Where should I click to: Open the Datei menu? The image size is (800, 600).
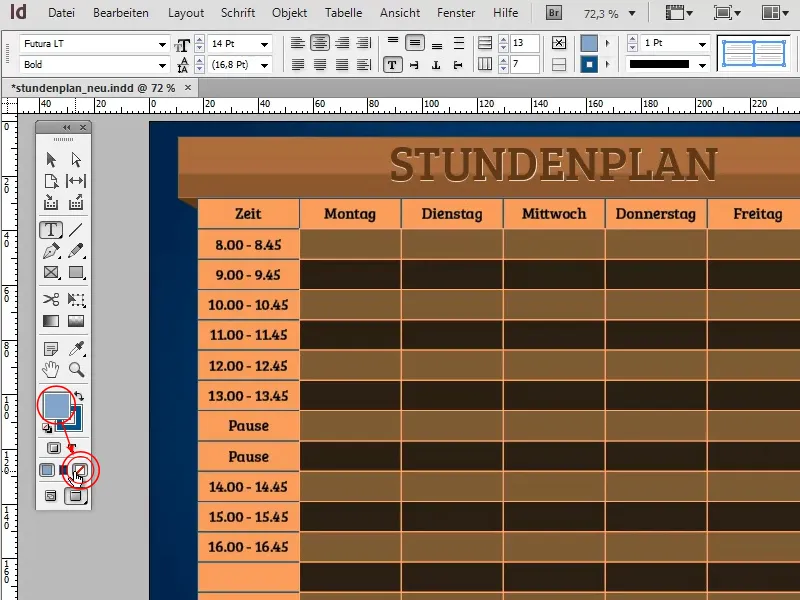coord(61,13)
